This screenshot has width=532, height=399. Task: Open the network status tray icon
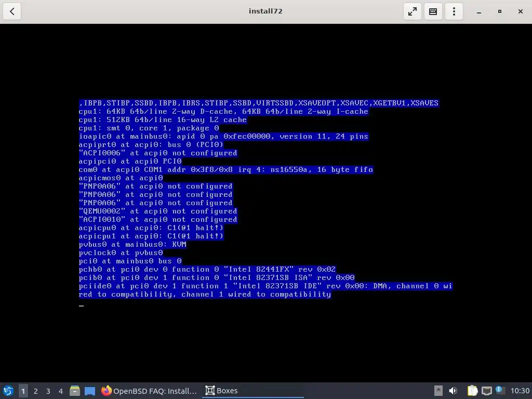[x=486, y=391]
